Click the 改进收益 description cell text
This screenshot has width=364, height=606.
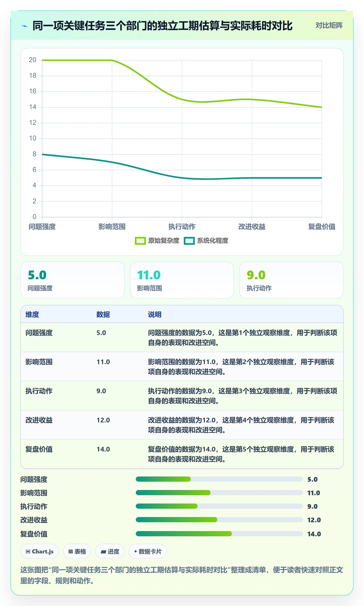click(241, 425)
